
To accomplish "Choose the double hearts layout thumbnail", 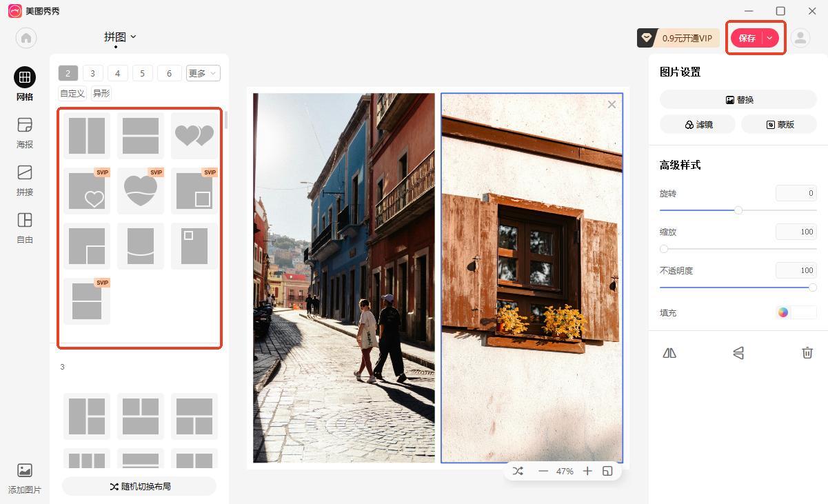I will [x=194, y=135].
